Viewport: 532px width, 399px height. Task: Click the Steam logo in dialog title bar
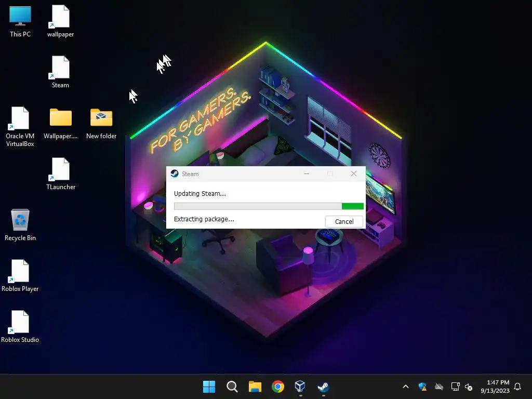(x=175, y=174)
